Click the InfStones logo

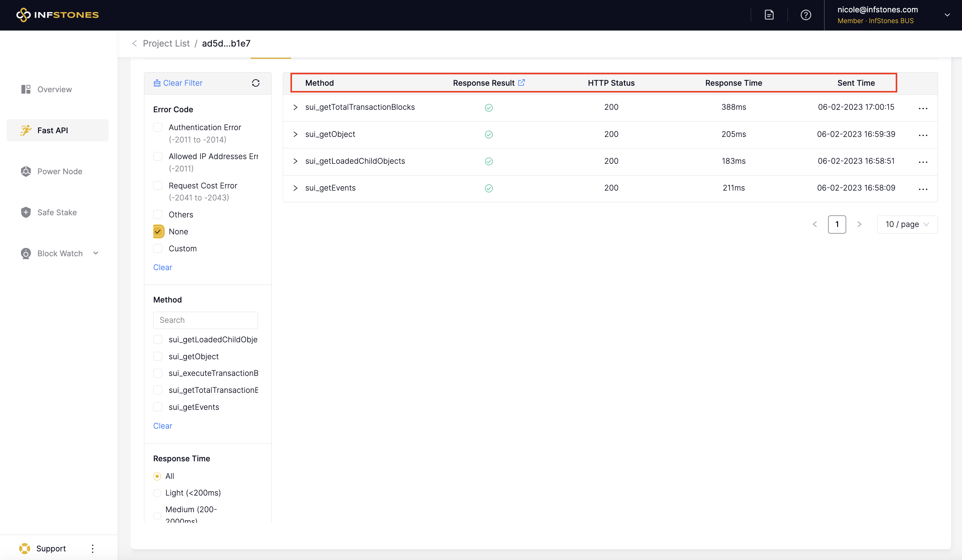click(x=58, y=15)
